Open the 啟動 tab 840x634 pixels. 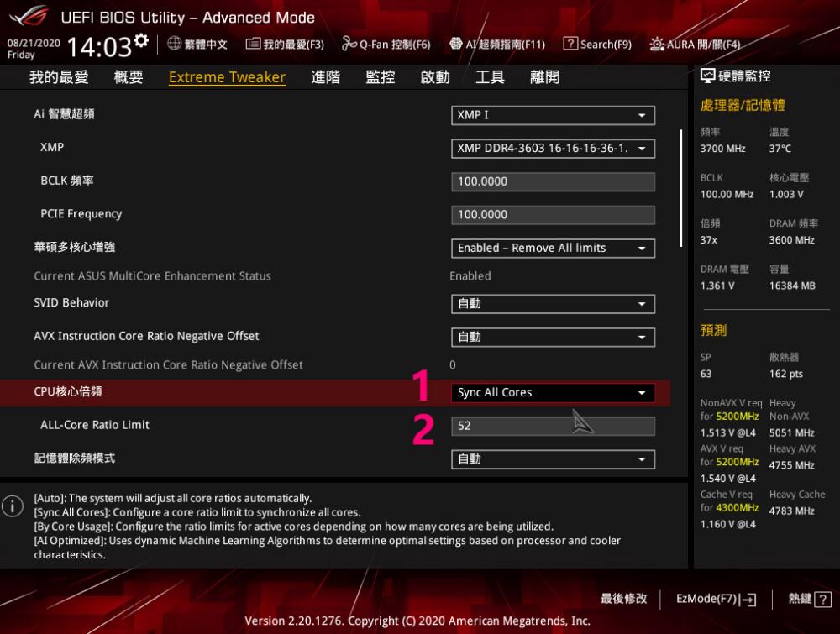435,77
